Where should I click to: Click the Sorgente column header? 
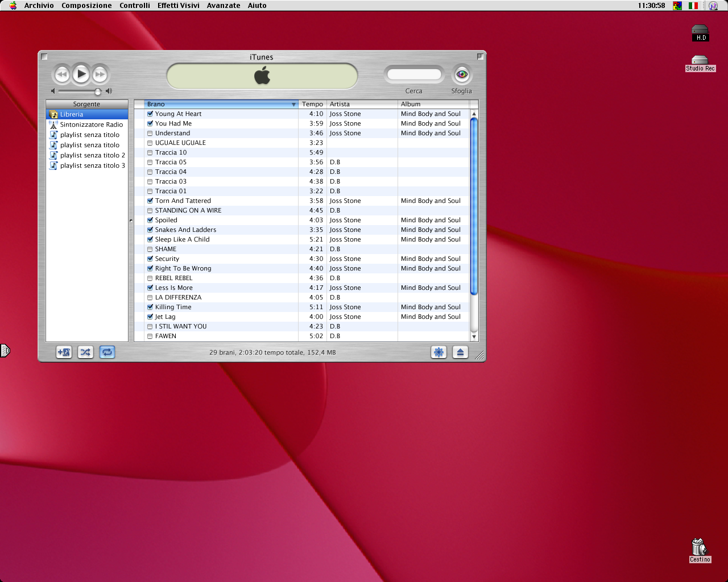click(87, 104)
